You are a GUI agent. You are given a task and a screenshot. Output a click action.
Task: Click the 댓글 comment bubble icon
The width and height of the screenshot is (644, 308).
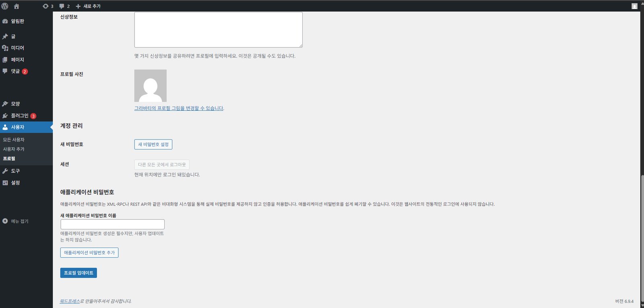point(5,71)
